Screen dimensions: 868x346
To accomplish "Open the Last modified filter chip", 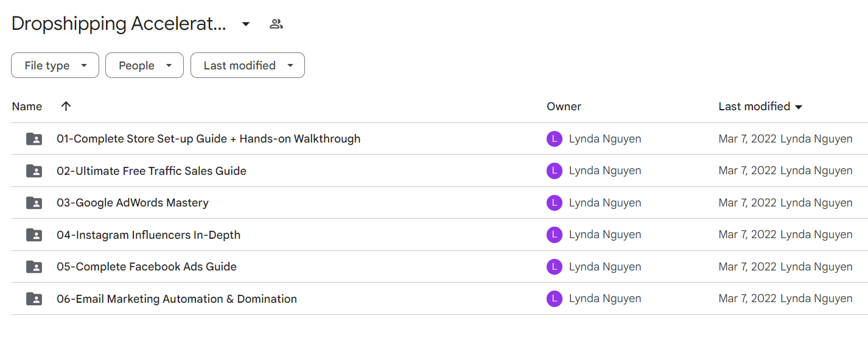I will [248, 65].
